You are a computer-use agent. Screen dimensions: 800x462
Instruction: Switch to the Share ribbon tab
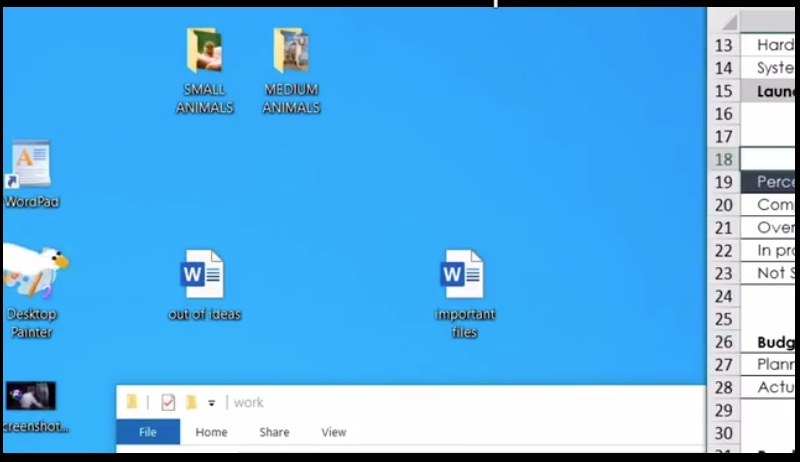point(274,432)
